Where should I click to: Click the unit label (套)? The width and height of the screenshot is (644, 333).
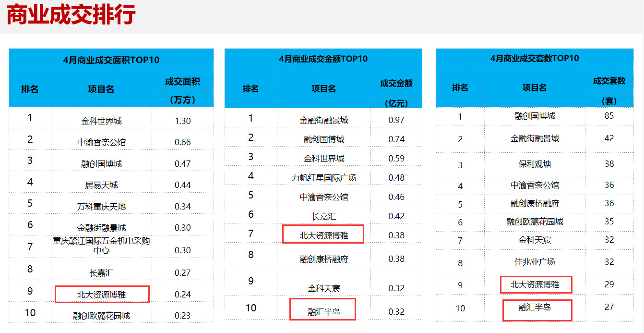coord(609,101)
